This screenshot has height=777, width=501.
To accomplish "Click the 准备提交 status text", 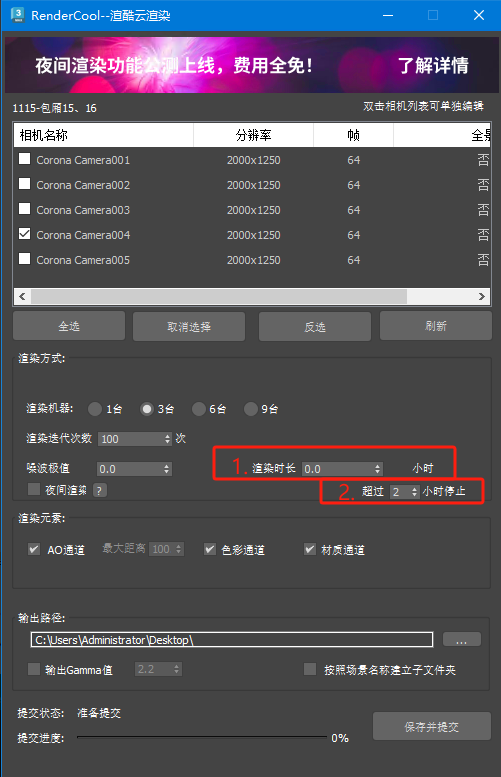I will click(99, 713).
